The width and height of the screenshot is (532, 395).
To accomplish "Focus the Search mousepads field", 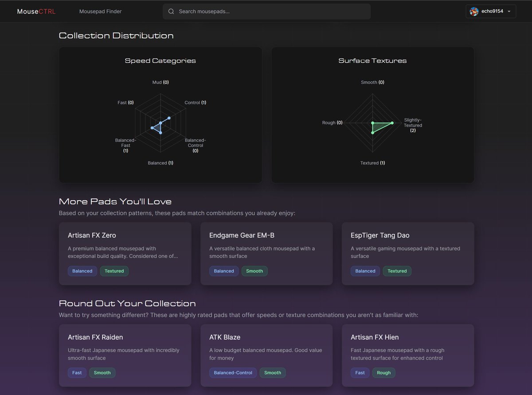I will 266,12.
